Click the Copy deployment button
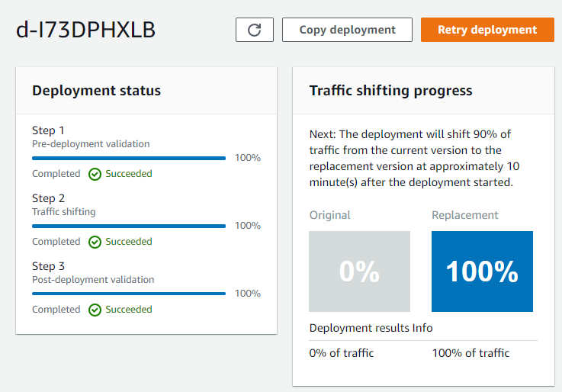562x392 pixels. point(347,30)
